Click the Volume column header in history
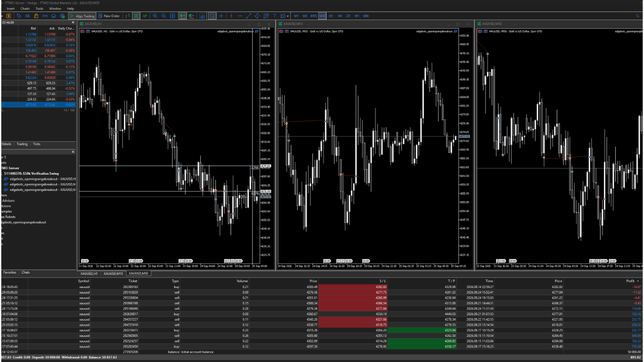 pos(243,281)
